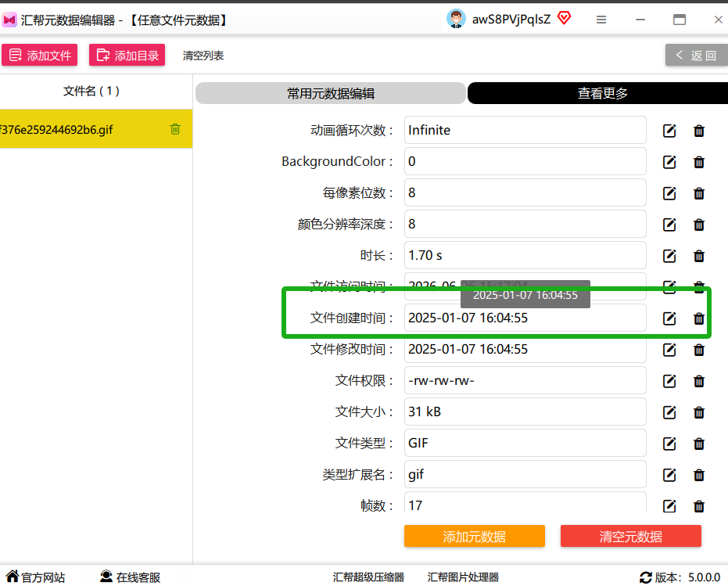Click the 时长 field showing 1.70 s
This screenshot has width=728, height=586.
click(525, 255)
